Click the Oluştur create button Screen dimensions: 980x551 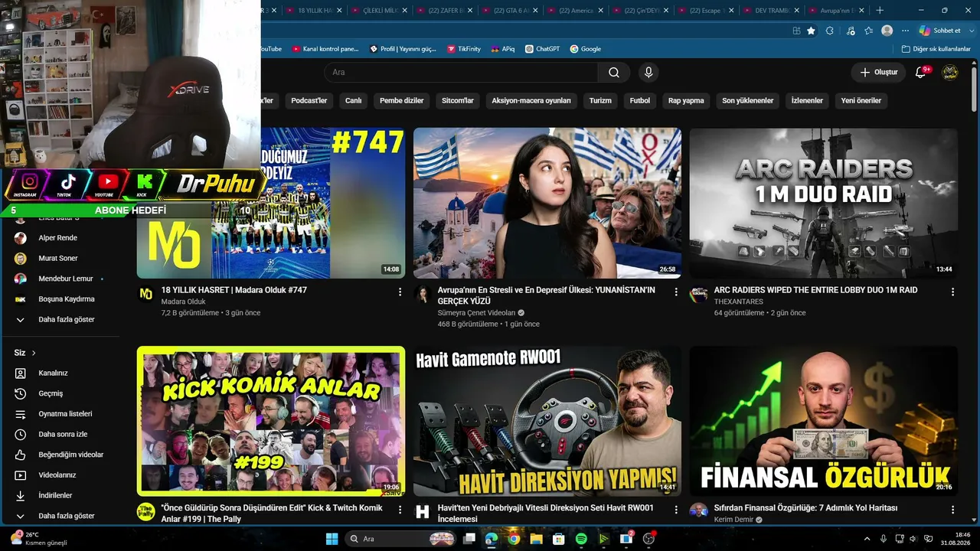(x=878, y=72)
